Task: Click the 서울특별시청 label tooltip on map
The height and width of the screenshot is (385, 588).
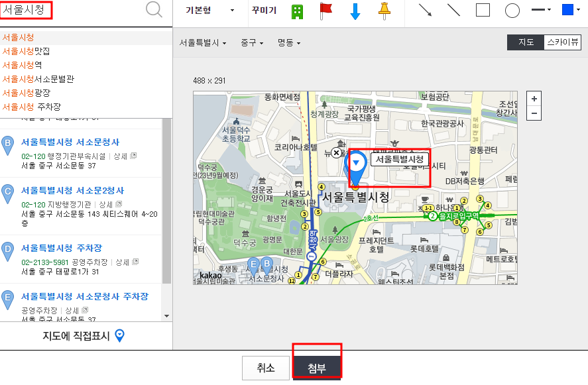Action: pyautogui.click(x=399, y=160)
